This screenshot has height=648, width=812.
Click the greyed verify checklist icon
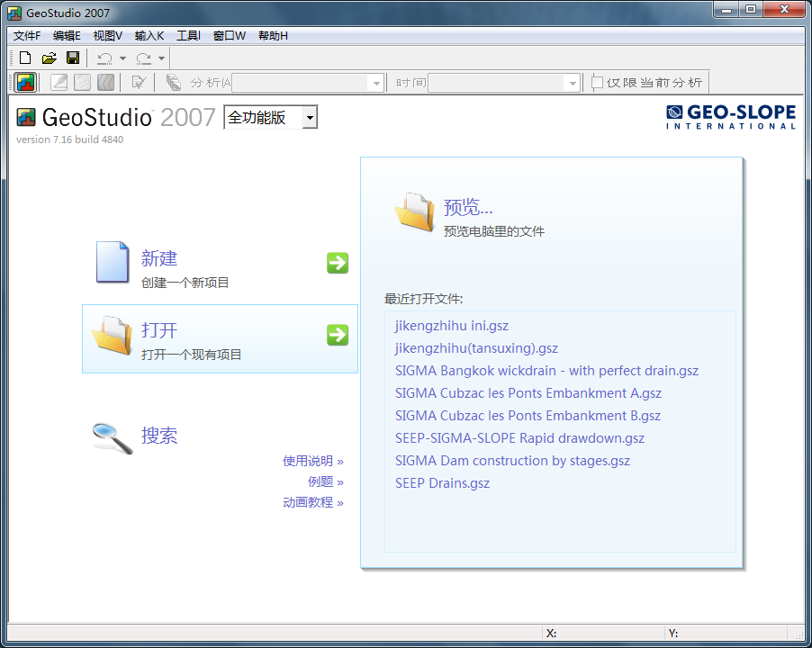139,82
